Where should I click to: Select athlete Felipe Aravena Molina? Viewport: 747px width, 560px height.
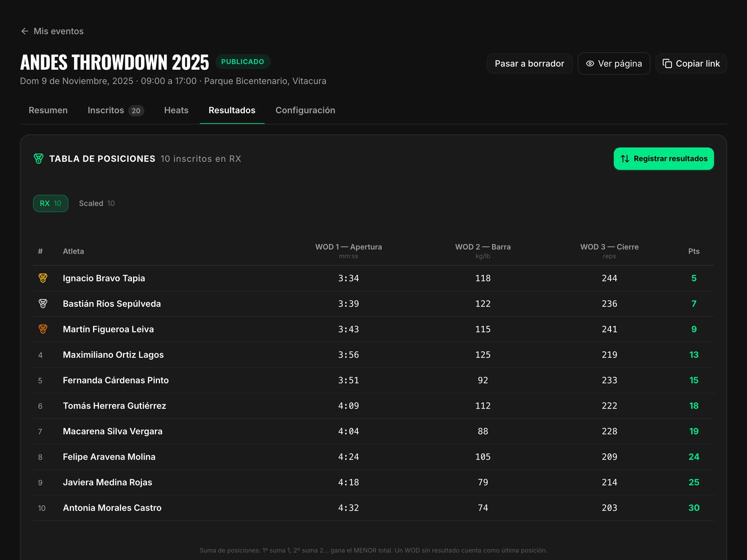click(109, 457)
